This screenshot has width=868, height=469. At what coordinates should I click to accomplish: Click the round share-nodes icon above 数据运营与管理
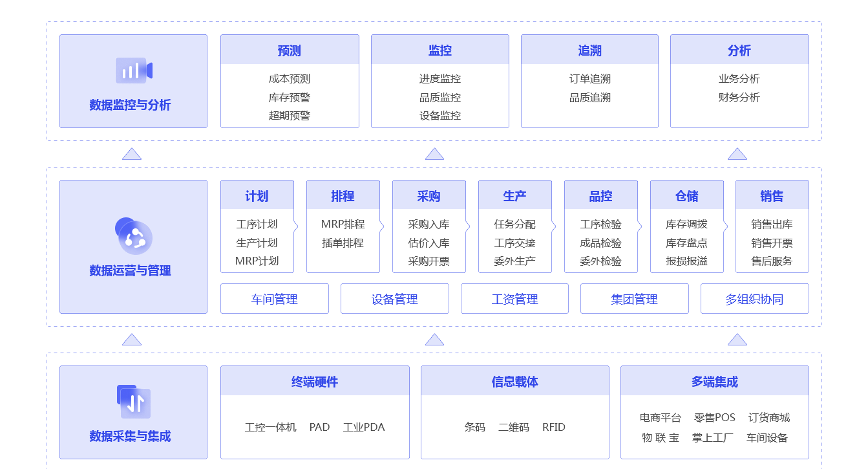pyautogui.click(x=134, y=236)
